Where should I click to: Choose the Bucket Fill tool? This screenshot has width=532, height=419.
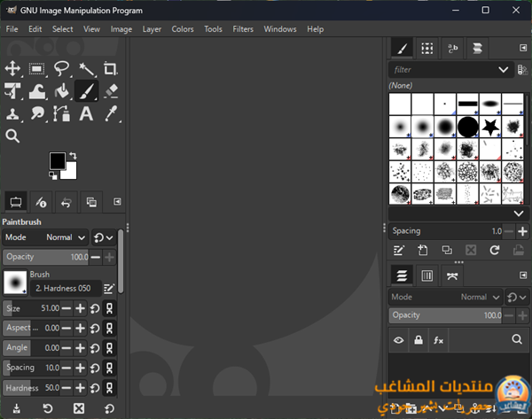tap(62, 90)
